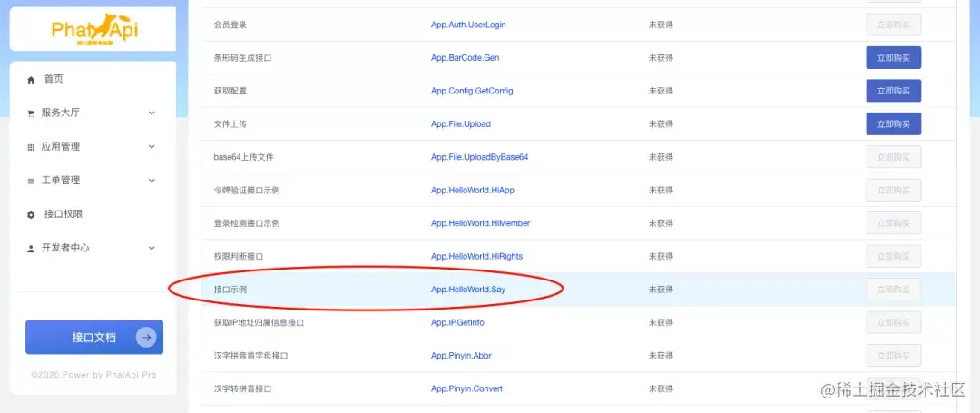Select the 汉字转拼音接口 name cell

coord(242,389)
